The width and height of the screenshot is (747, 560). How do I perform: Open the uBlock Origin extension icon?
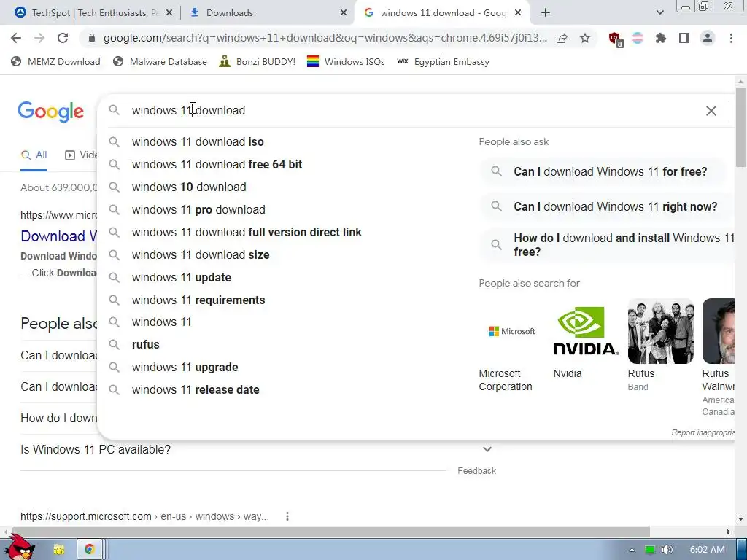pyautogui.click(x=615, y=39)
